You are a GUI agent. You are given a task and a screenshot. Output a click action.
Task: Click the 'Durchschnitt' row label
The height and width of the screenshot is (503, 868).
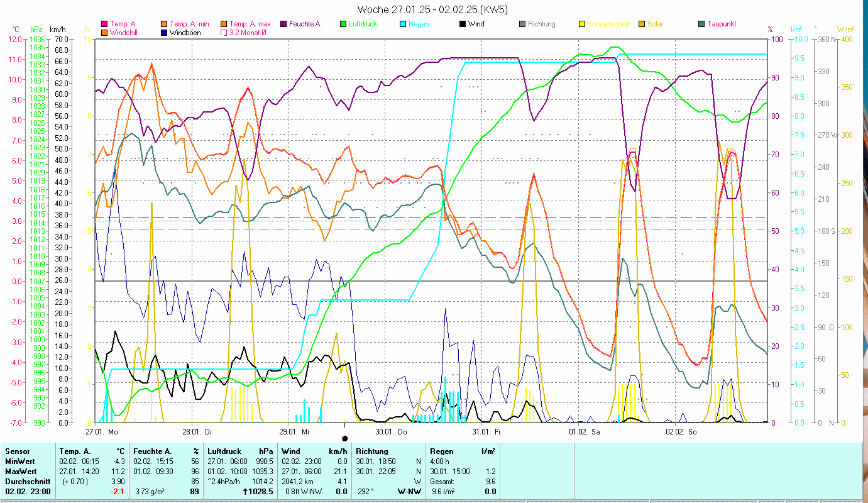[26, 481]
